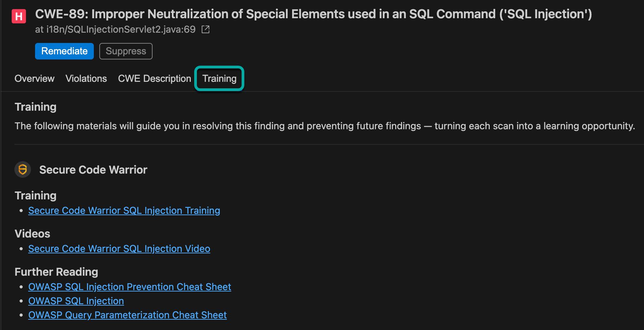Select the highlighted Training tab
The height and width of the screenshot is (330, 644).
coord(219,79)
